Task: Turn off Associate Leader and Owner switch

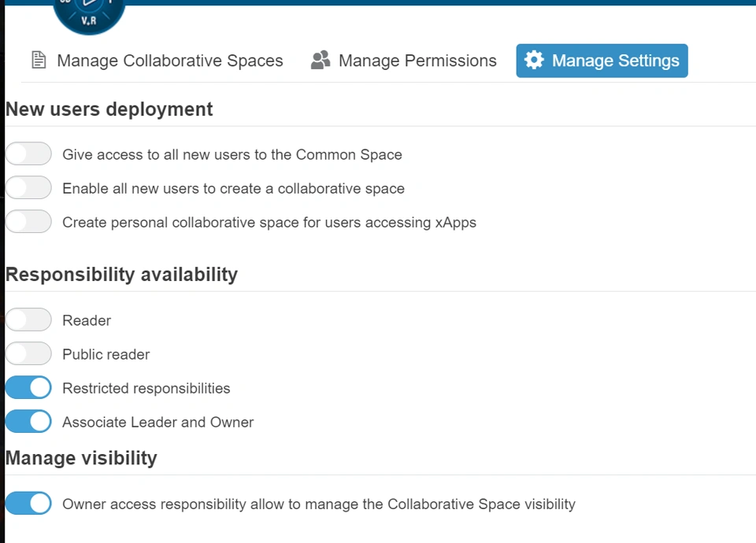Action: 28,422
